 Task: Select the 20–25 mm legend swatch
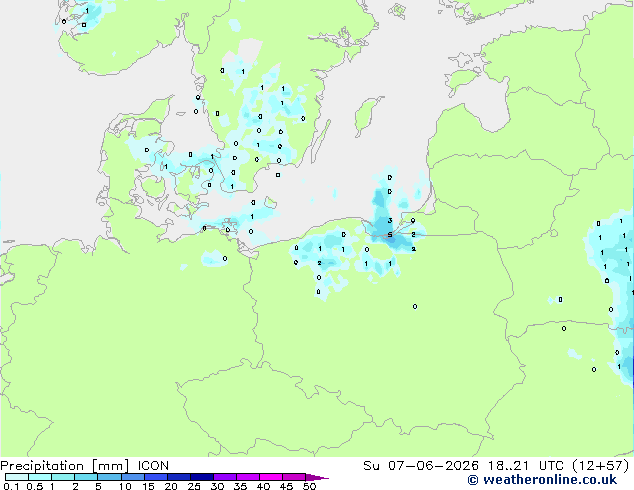click(x=179, y=477)
